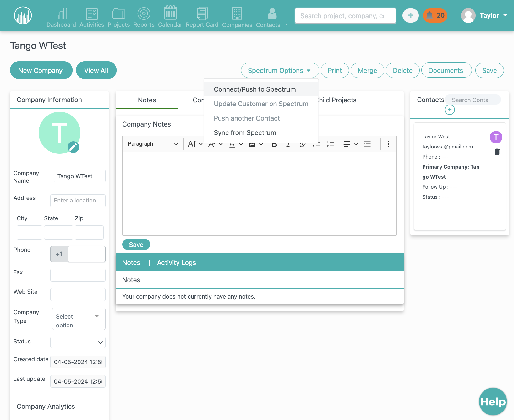
Task: Open the notifications bell showing 20
Action: pyautogui.click(x=435, y=15)
